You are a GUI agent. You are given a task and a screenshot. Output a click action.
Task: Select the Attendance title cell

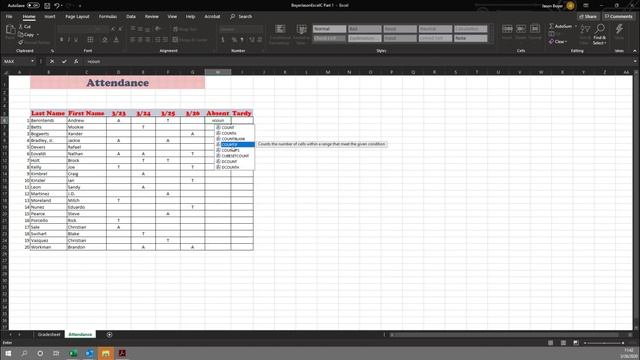[x=118, y=82]
